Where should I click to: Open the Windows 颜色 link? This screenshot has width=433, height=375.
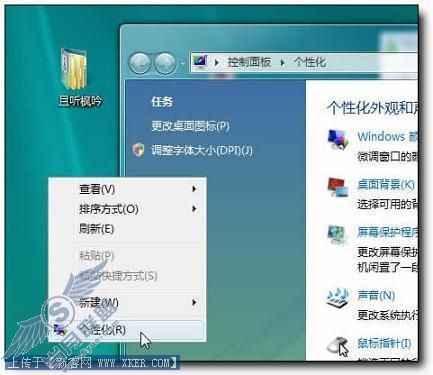pos(387,137)
